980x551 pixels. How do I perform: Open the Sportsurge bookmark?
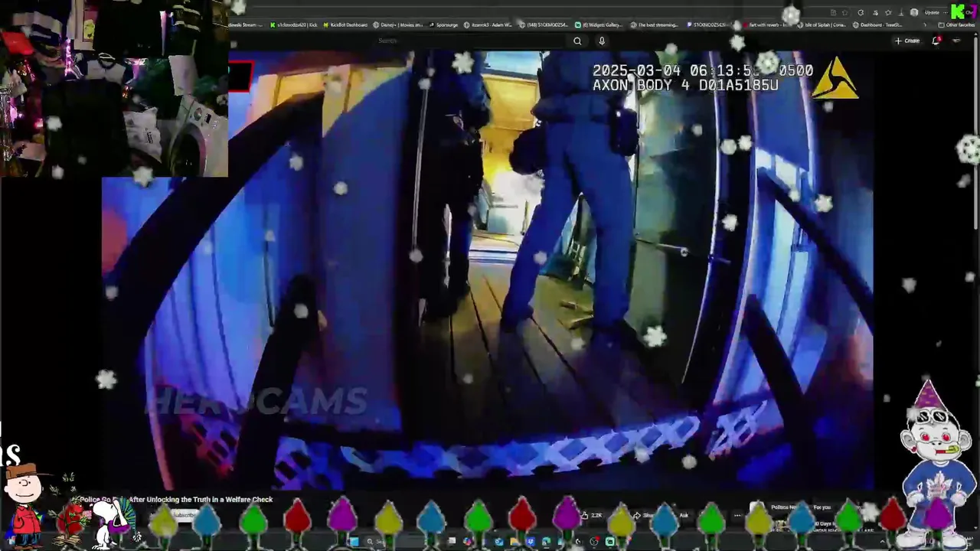444,25
